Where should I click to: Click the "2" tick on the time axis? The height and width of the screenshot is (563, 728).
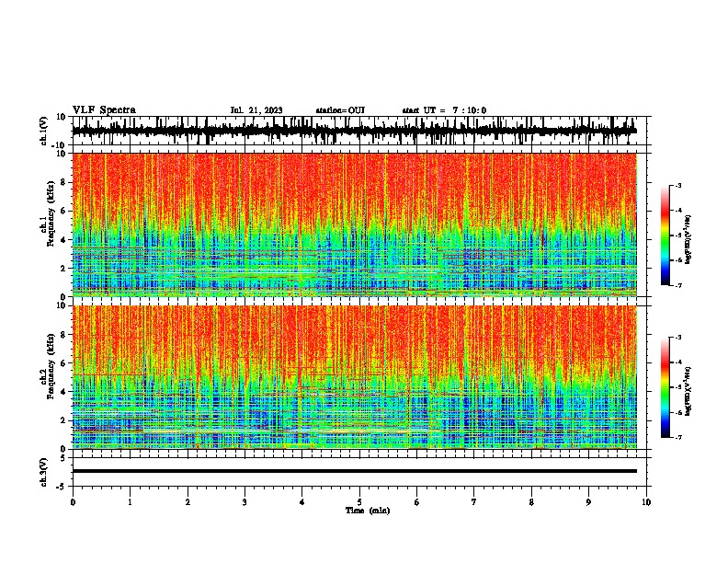coord(188,502)
